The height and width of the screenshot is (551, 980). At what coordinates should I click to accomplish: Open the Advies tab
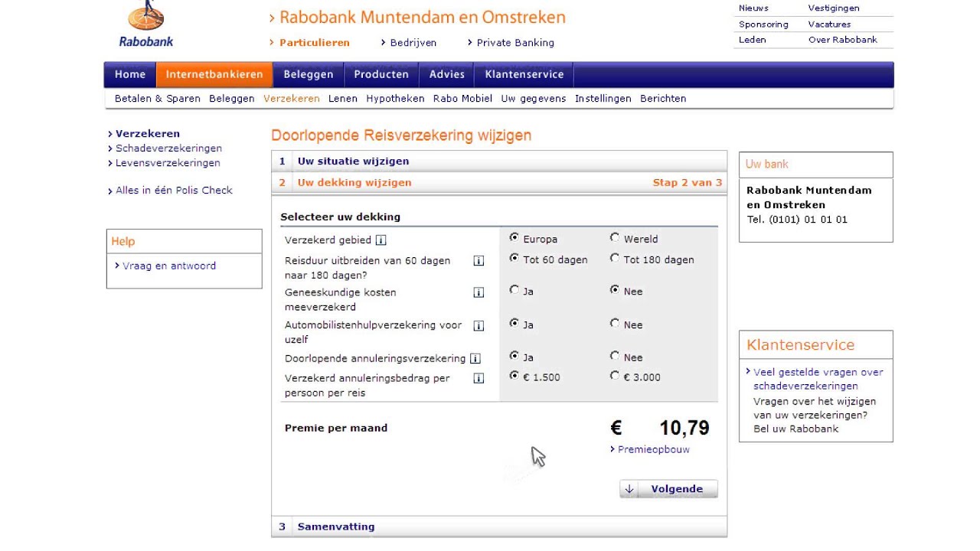tap(447, 74)
